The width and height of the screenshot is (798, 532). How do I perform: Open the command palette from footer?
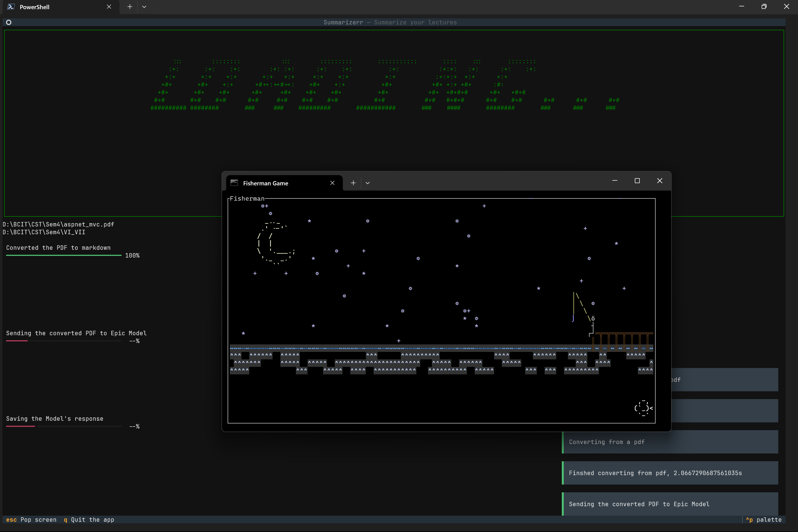click(764, 520)
